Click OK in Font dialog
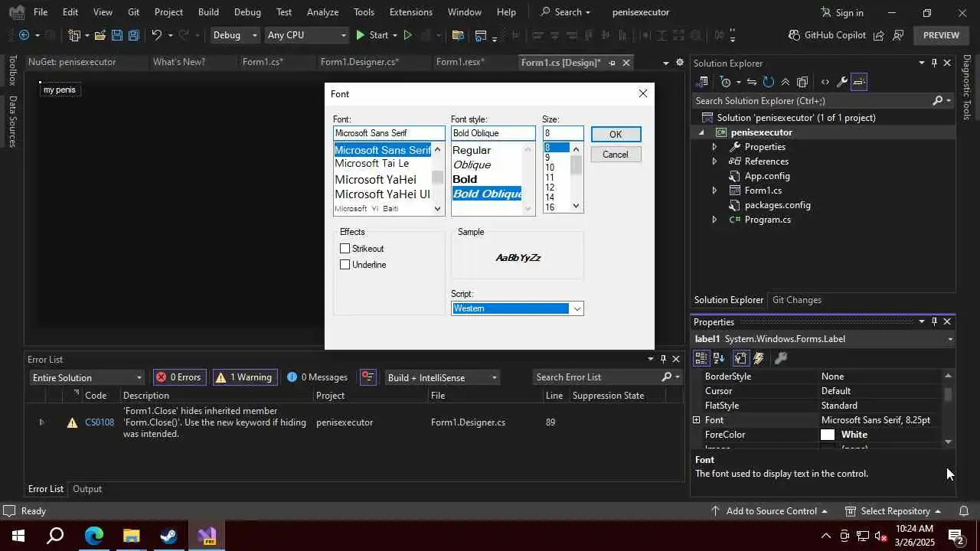This screenshot has width=980, height=551. click(x=616, y=134)
